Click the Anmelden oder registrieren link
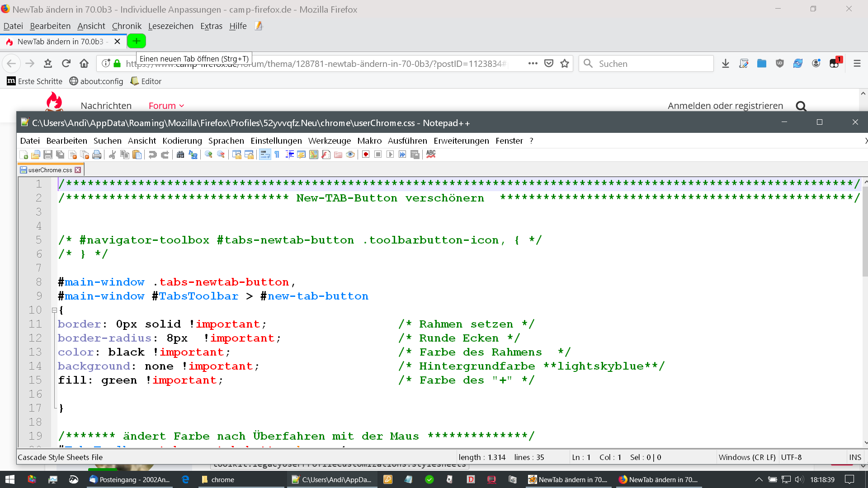The image size is (868, 488). point(725,106)
